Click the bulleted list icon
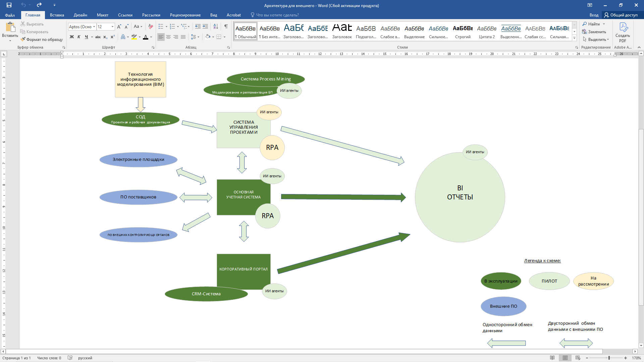 click(161, 26)
